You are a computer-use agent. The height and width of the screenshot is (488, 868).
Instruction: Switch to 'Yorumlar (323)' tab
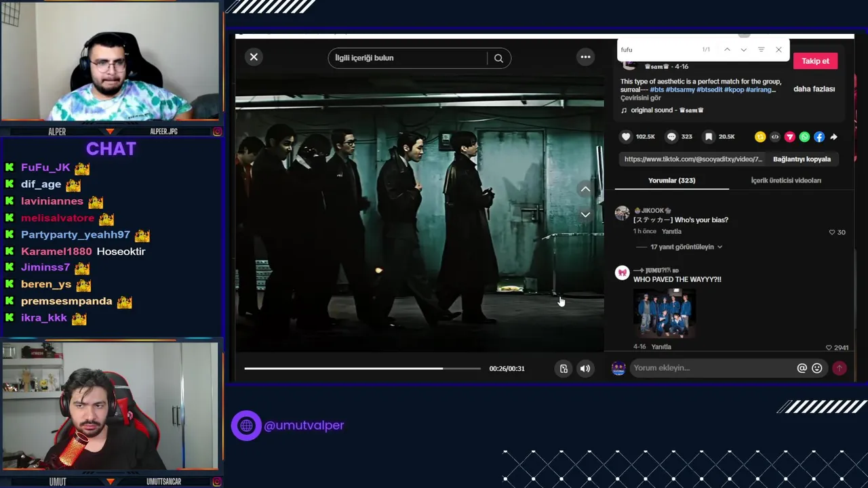[671, 180]
